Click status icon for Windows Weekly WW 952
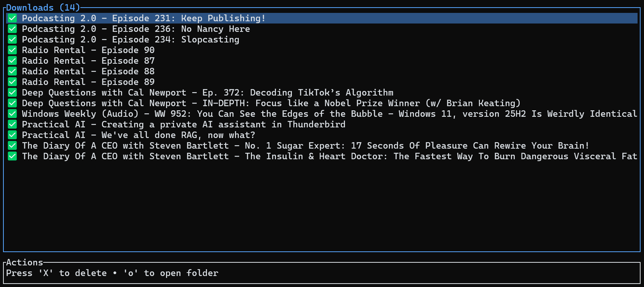This screenshot has height=287, width=644. [13, 114]
